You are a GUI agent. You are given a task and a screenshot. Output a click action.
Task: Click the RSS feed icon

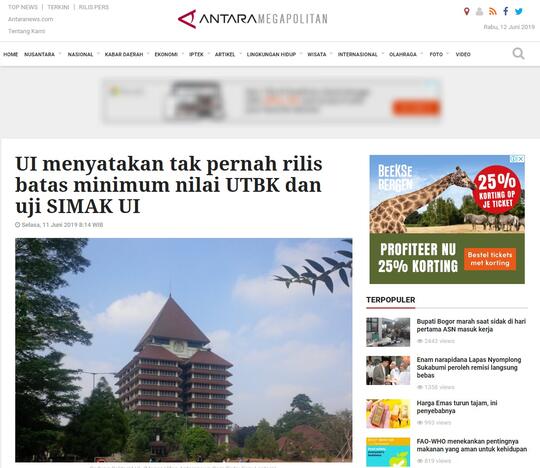tap(493, 12)
